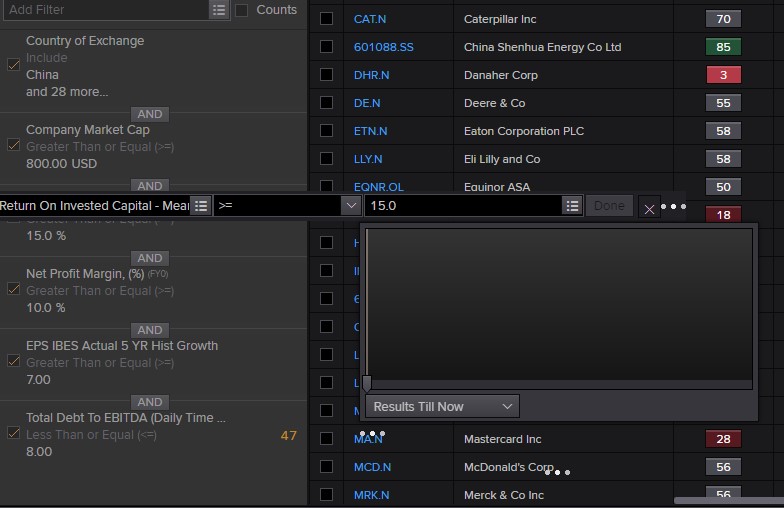Screen dimensions: 784x508
Task: Click the 50 score for Equinor
Action: (x=723, y=187)
